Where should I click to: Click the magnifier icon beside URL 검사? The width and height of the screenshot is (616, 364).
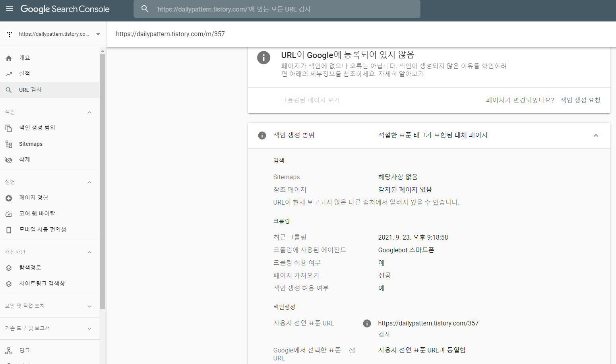9,90
